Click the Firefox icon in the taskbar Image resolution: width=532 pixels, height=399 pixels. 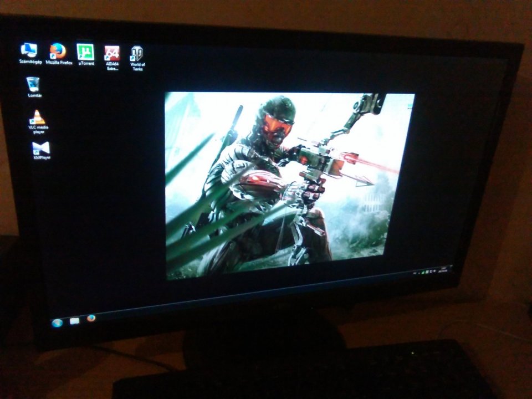[x=91, y=318]
